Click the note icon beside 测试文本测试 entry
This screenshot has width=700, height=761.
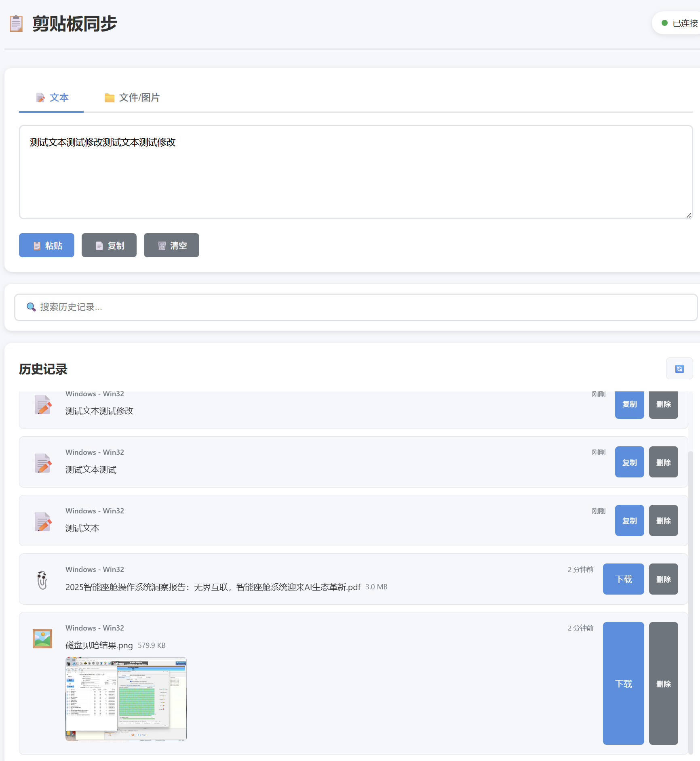pos(43,462)
